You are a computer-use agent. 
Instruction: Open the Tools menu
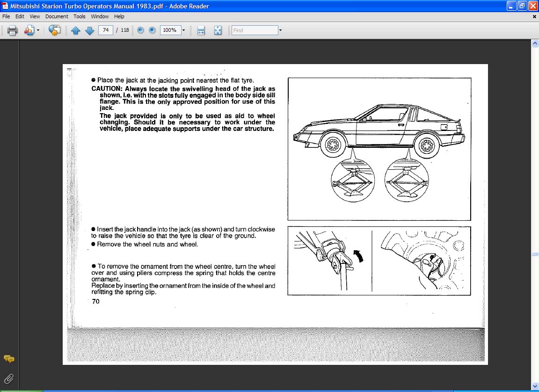tap(80, 16)
